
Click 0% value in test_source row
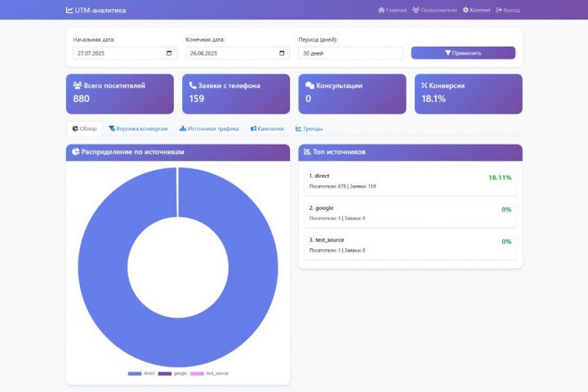(x=506, y=242)
